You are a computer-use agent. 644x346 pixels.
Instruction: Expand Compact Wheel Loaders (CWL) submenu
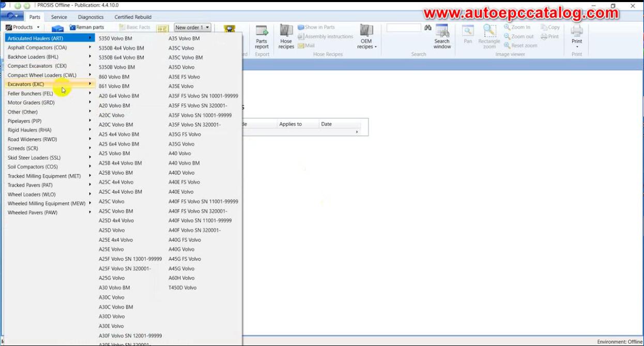50,75
